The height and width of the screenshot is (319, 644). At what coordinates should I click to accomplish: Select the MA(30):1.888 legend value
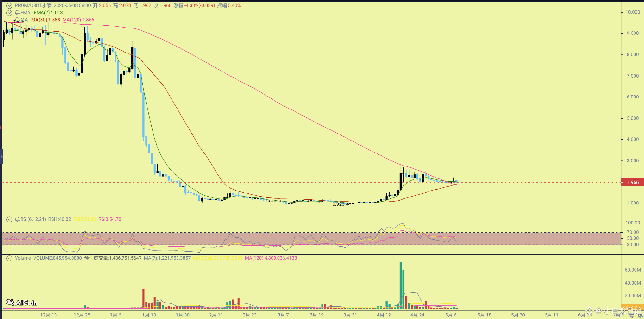(46, 20)
